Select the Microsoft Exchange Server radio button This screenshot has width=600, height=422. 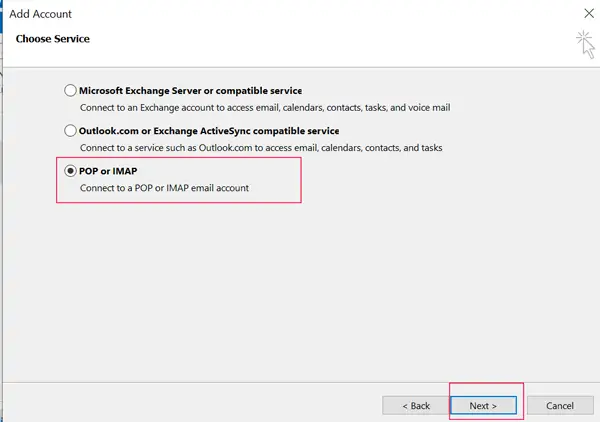[70, 90]
